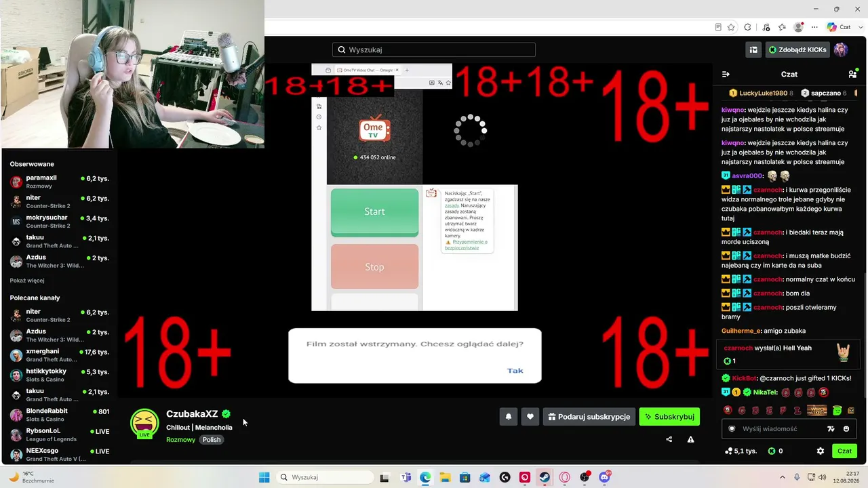Open paramaxil channel in followed list
Image resolution: width=868 pixels, height=488 pixels.
[59, 182]
